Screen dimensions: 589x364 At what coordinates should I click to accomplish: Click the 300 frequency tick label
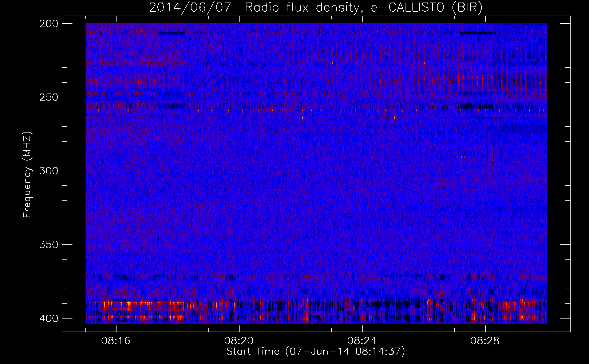pos(49,171)
